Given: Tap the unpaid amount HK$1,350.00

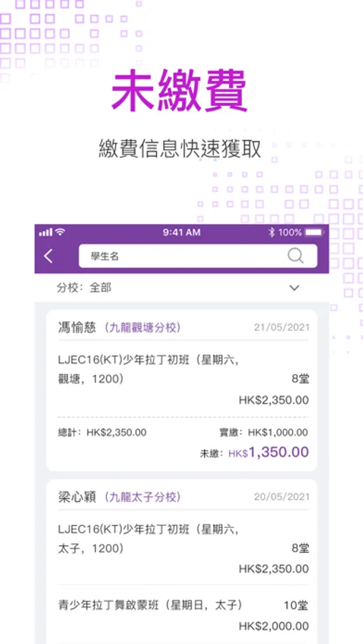Looking at the screenshot, I should [268, 452].
